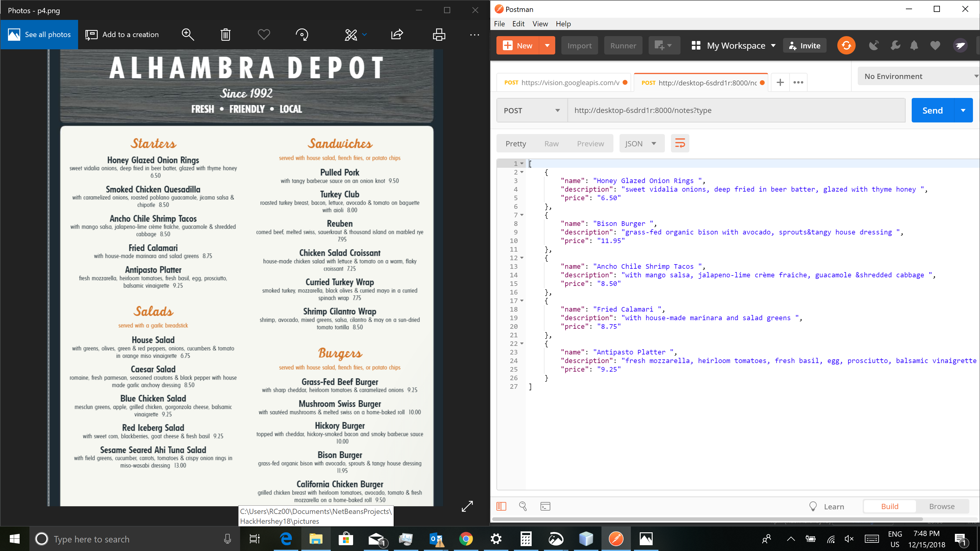980x551 pixels.
Task: Add photo to favorites with the heart icon
Action: [x=264, y=35]
